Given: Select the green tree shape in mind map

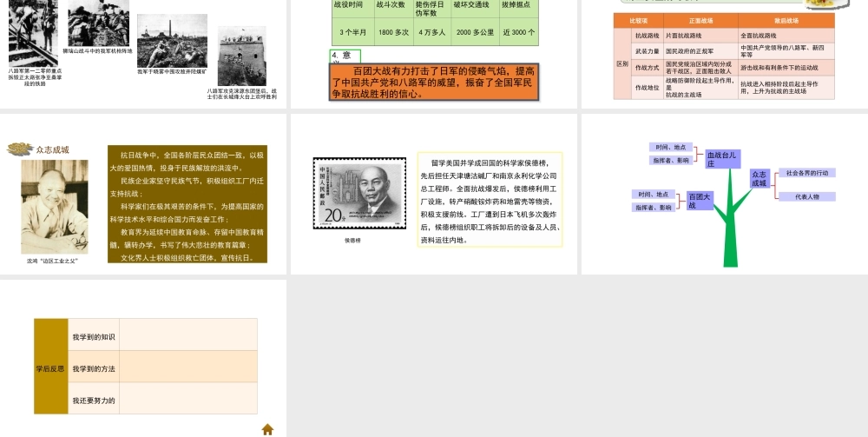Looking at the screenshot, I should tap(731, 218).
